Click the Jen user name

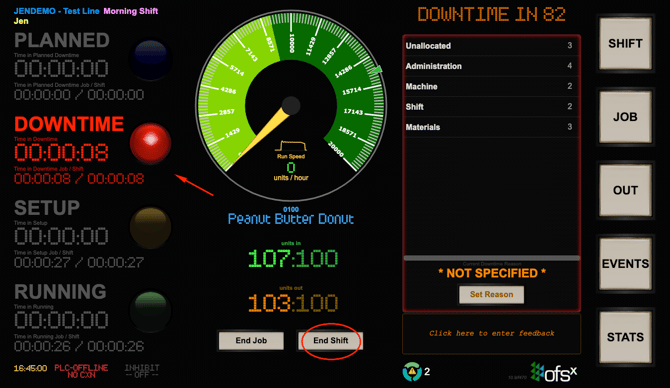[21, 21]
